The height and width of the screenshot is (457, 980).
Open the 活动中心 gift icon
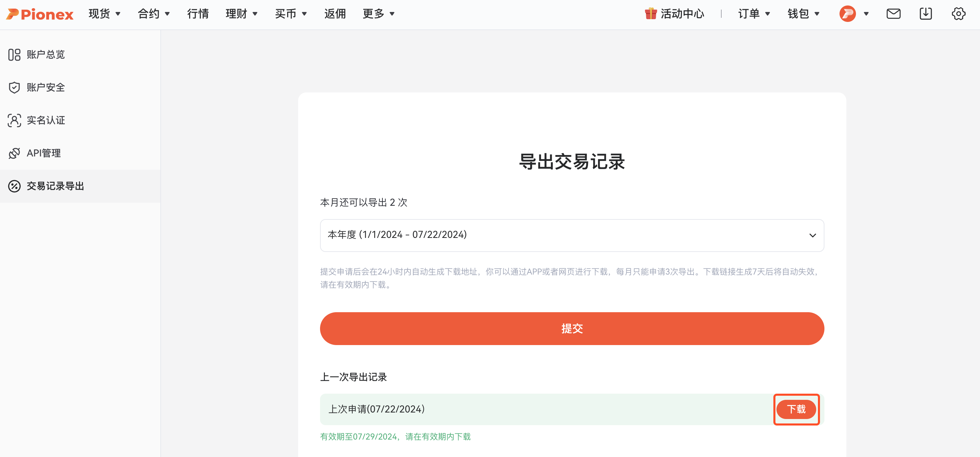(x=651, y=14)
